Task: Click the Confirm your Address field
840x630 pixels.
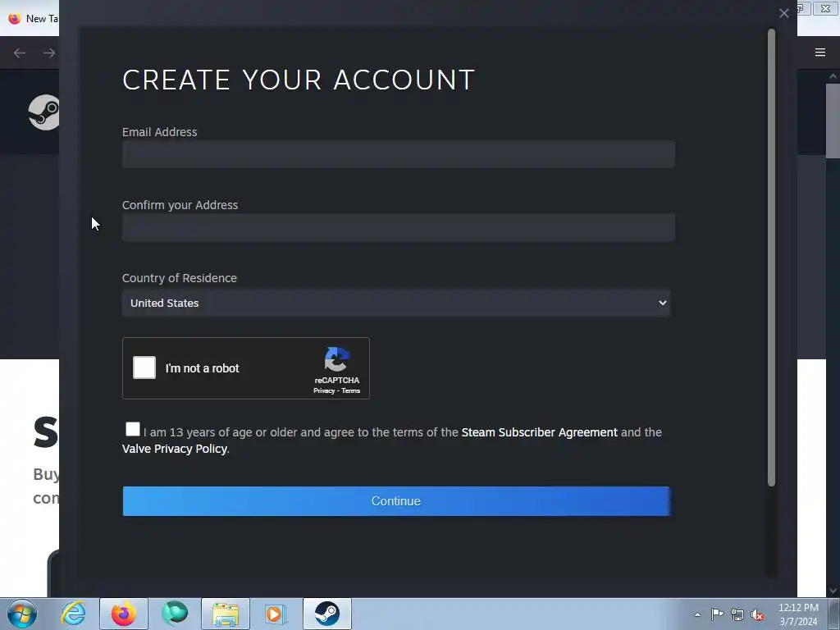Action: [398, 227]
